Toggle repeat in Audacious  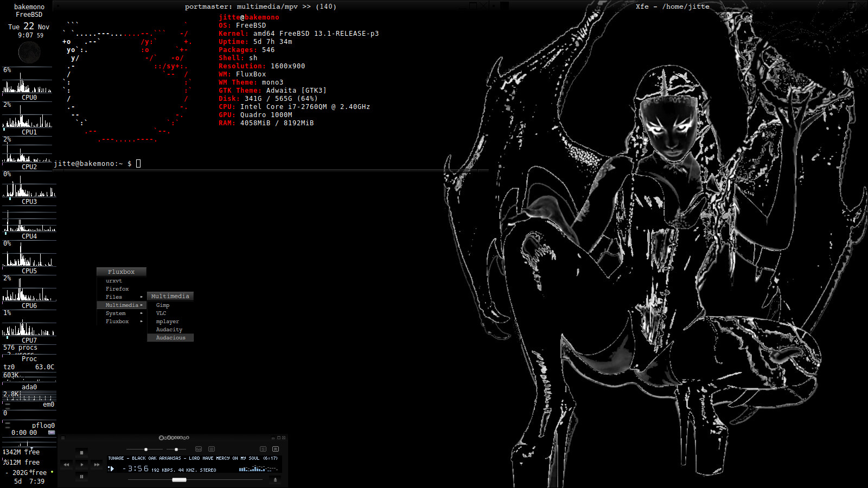point(276,449)
